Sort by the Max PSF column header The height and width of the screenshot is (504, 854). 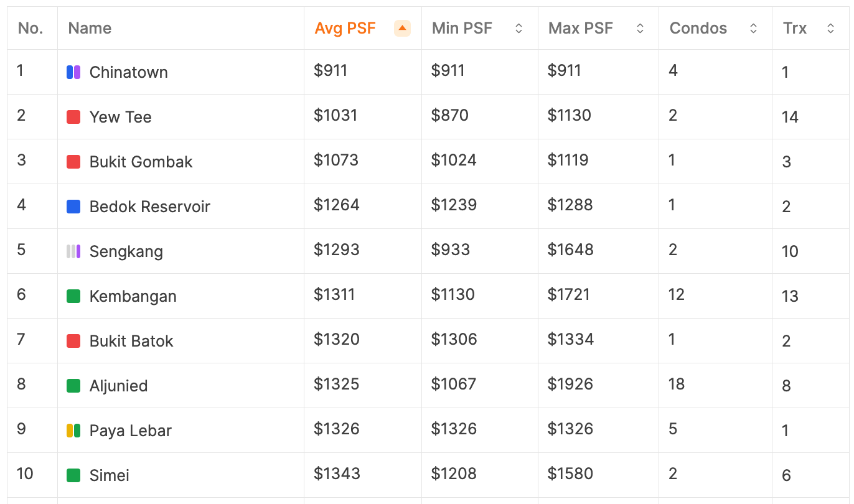point(581,28)
